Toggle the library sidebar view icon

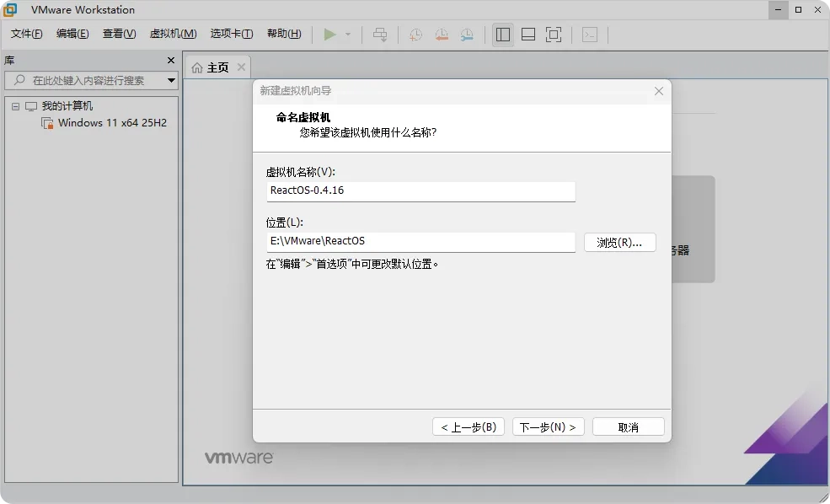[503, 35]
